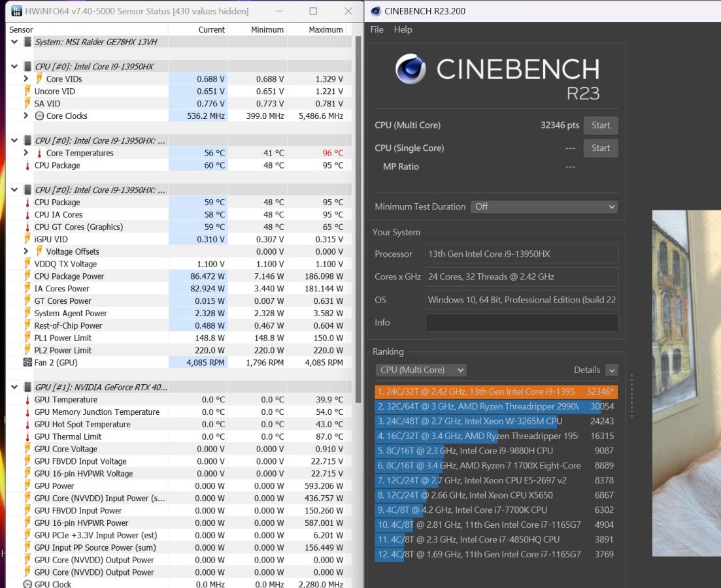Click the clock icon beside Core Clocks
This screenshot has height=588, width=721.
click(x=39, y=116)
